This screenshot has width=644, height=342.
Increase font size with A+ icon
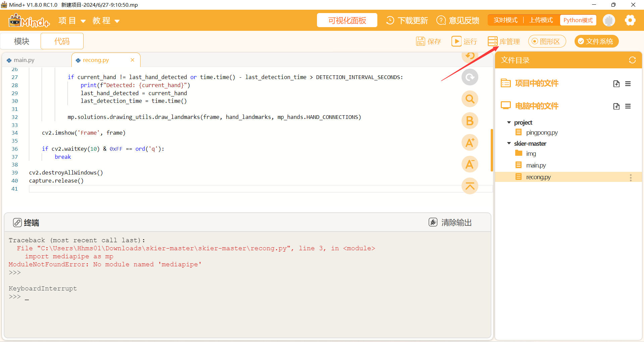point(470,143)
